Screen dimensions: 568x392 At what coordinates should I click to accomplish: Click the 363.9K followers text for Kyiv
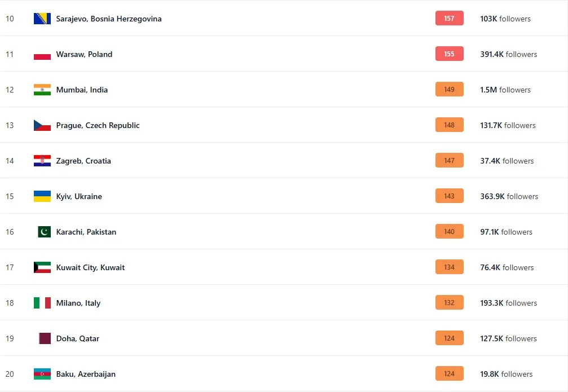pos(509,196)
